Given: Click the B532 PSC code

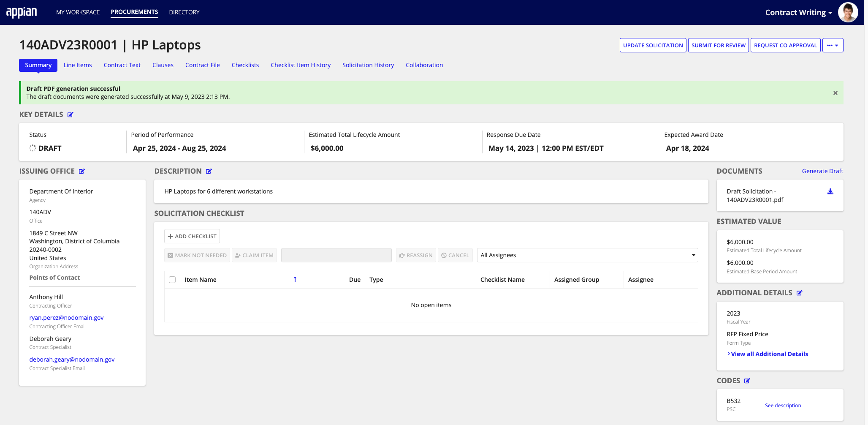Looking at the screenshot, I should 733,401.
